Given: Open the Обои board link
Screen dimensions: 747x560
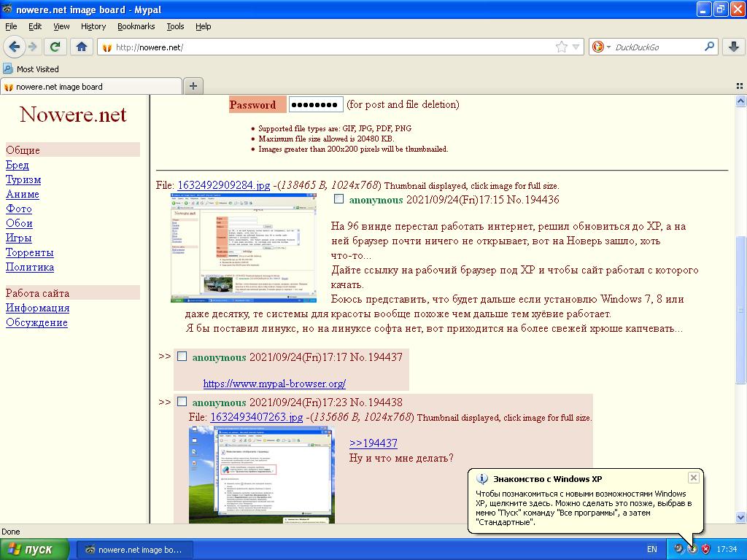Looking at the screenshot, I should 19,223.
